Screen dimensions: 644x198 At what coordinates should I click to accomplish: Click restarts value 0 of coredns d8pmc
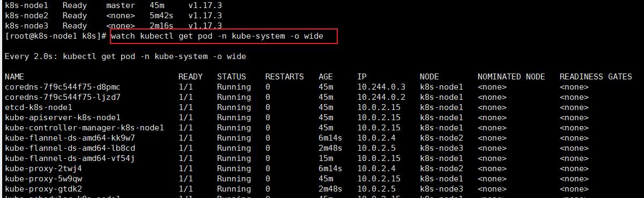click(268, 87)
